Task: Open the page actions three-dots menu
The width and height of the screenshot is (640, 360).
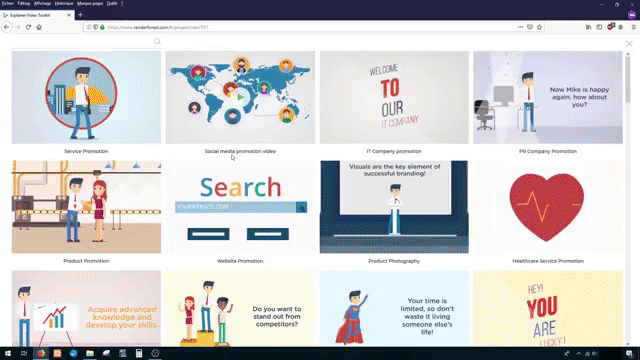Action: click(520, 27)
